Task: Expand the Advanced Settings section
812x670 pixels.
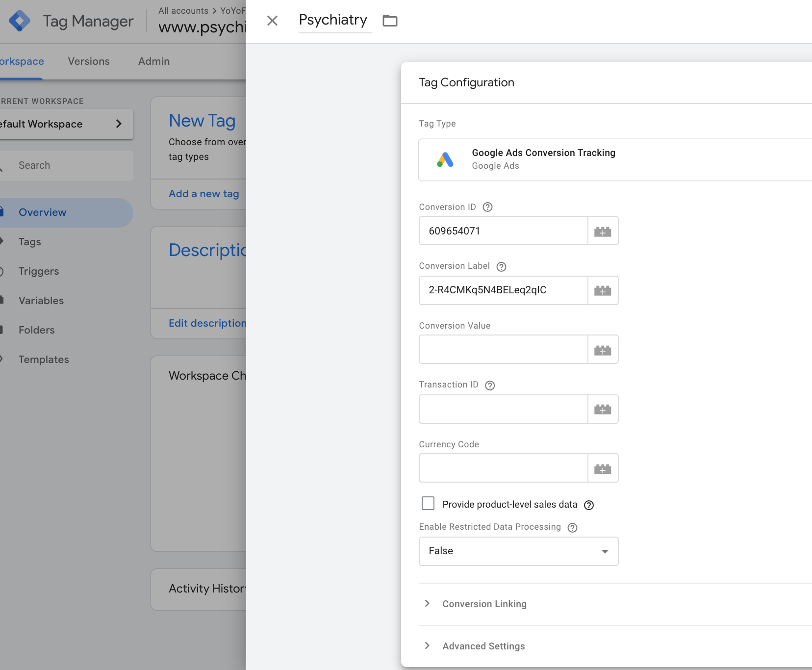Action: [483, 646]
